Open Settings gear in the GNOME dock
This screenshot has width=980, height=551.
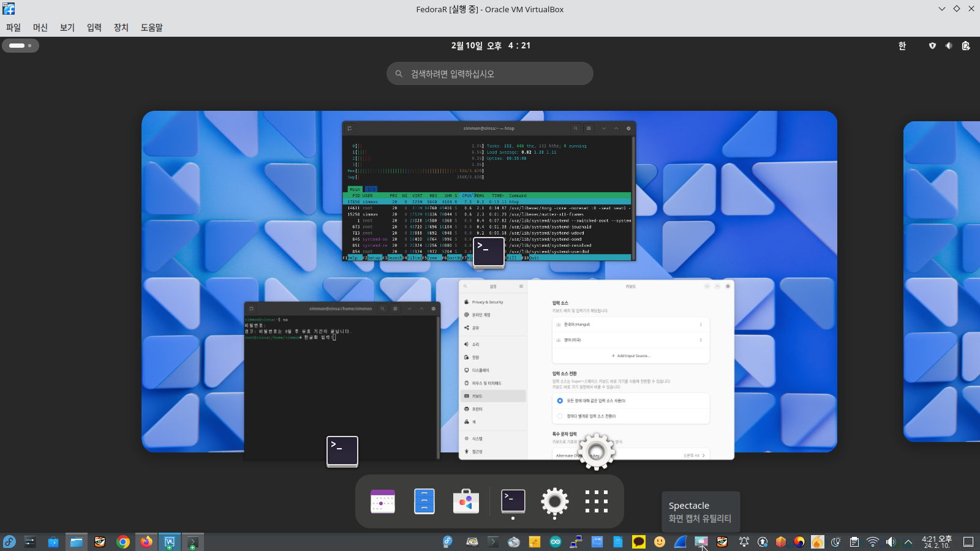click(x=555, y=501)
